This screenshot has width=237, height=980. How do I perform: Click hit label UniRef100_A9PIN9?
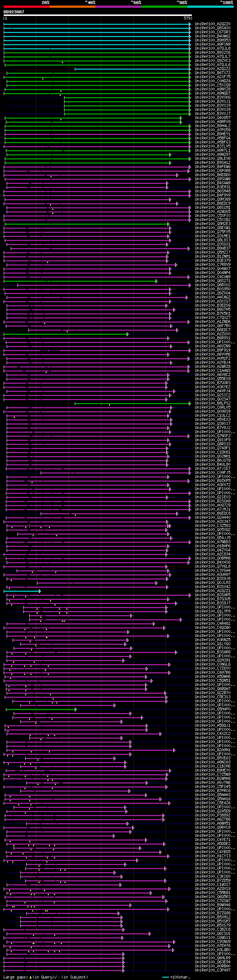tap(213, 44)
